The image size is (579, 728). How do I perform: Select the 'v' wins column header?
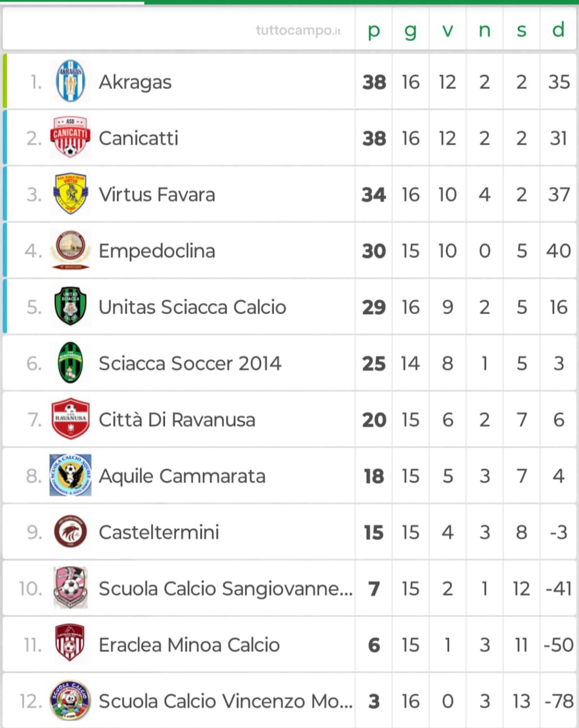point(448,30)
